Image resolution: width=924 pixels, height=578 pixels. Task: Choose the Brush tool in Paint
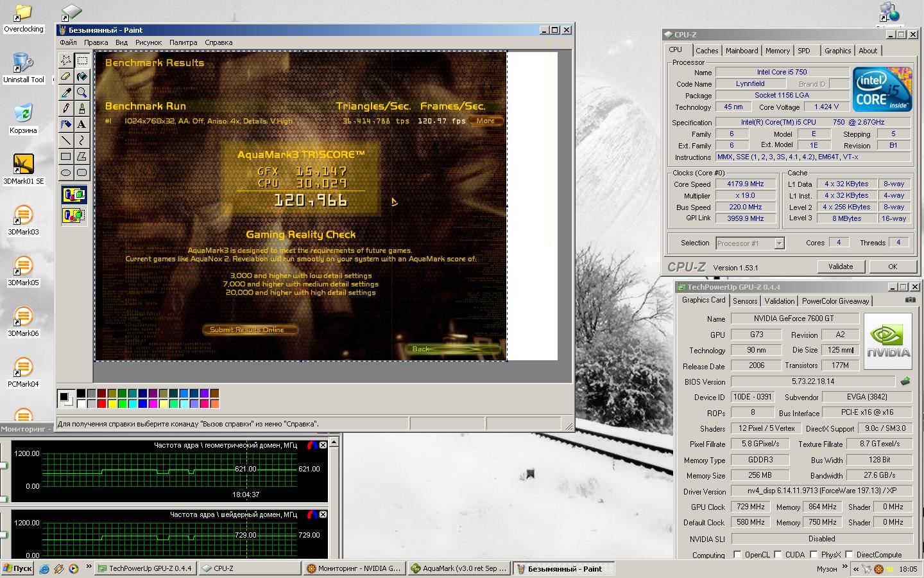tap(82, 108)
